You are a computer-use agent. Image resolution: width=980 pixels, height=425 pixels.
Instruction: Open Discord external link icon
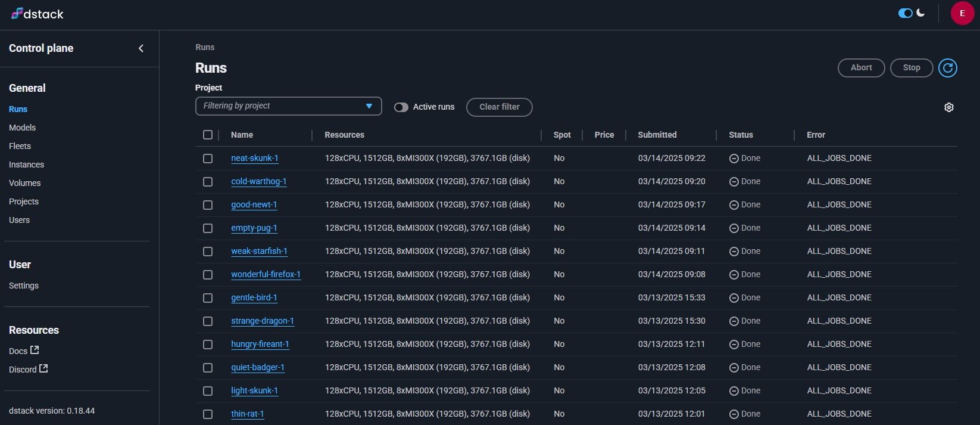point(43,368)
